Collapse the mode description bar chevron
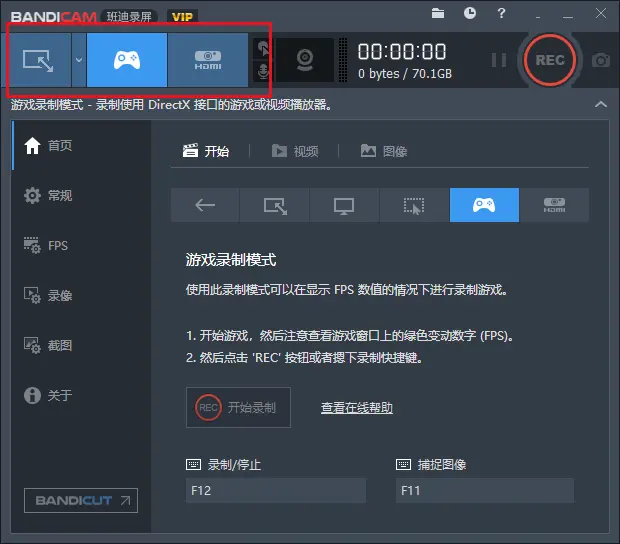Image resolution: width=620 pixels, height=544 pixels. (x=601, y=104)
